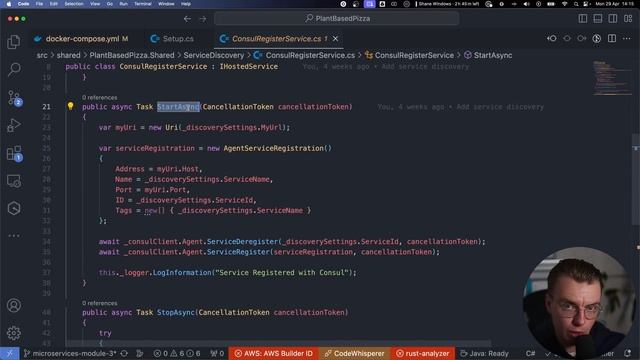Switch to the Setup.cs tab
The height and width of the screenshot is (360, 640).
coord(172,39)
